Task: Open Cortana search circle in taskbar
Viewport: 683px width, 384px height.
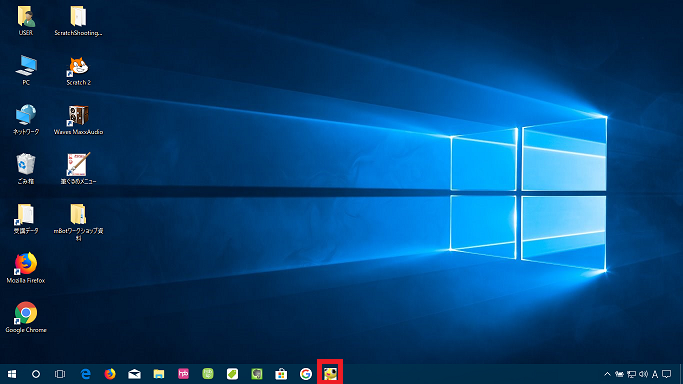Action: 36,374
